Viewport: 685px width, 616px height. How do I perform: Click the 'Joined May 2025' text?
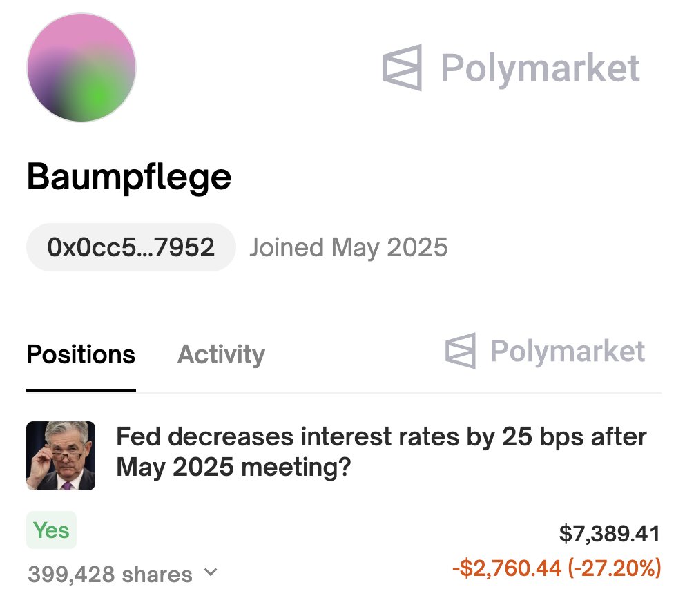349,247
